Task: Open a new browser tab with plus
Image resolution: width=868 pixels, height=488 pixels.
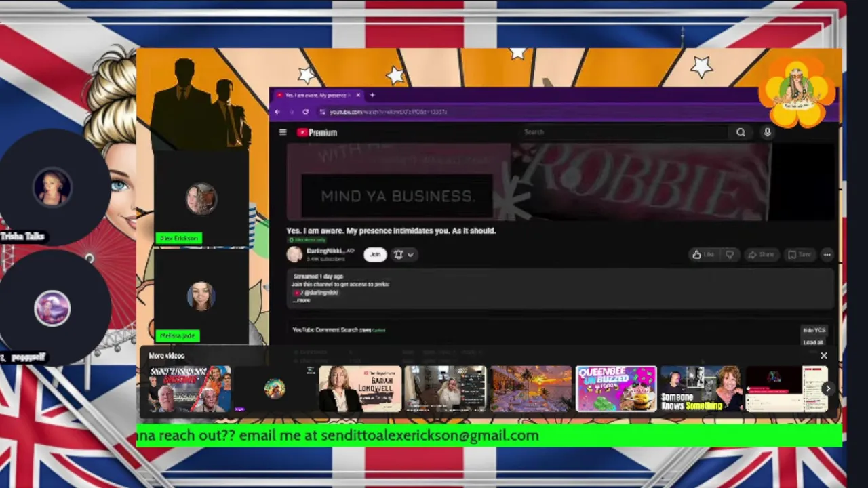Action: (372, 95)
